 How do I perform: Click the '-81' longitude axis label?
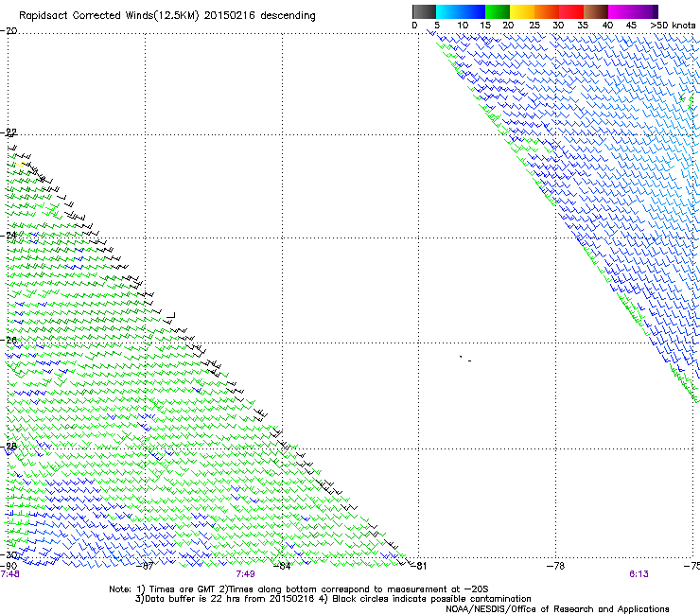(x=418, y=566)
